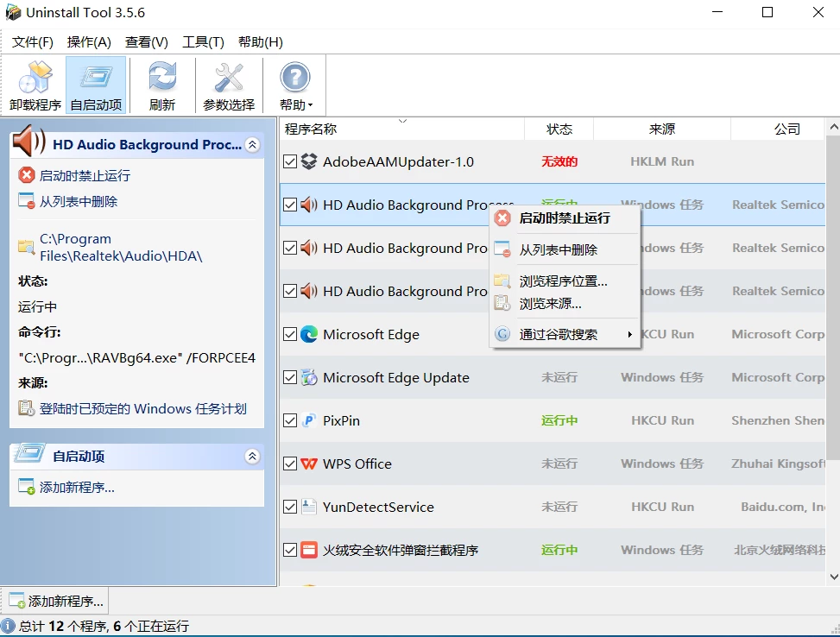Viewport: 840px width, 637px height.
Task: Choose 浏览程序位置... in context menu
Action: coord(565,281)
